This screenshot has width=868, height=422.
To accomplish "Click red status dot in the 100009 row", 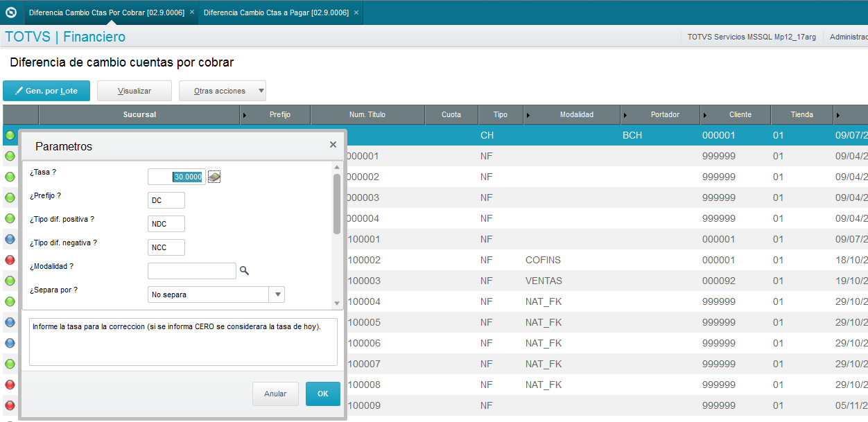I will click(10, 405).
